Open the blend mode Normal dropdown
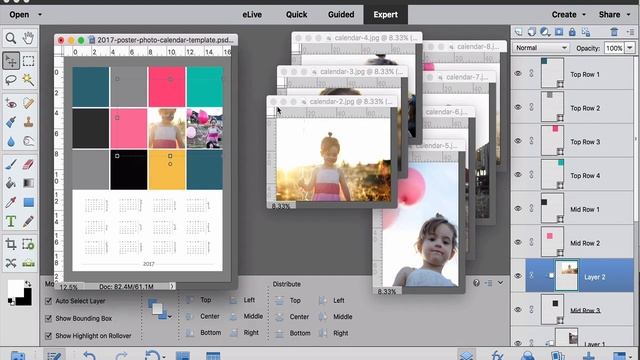The height and width of the screenshot is (360, 640). click(541, 48)
